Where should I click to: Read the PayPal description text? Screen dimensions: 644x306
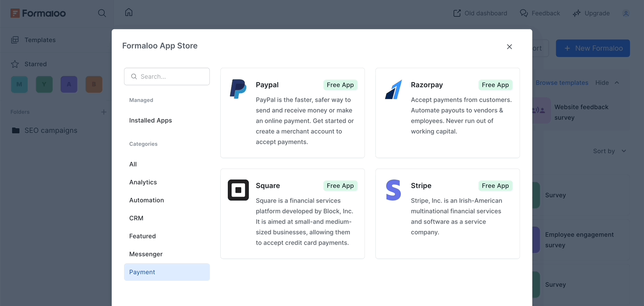tap(305, 121)
